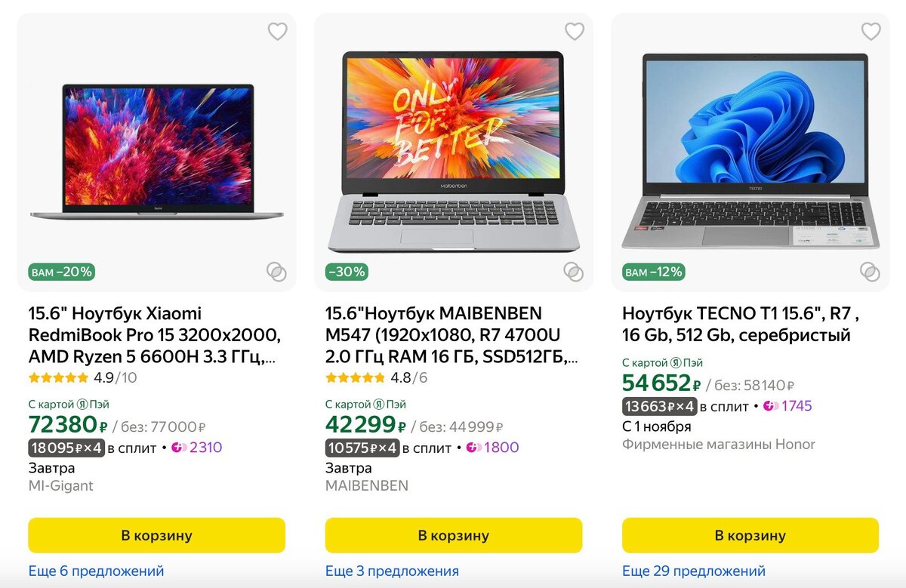The image size is (906, 588).
Task: Click the вам −20% discount badge
Action: (x=61, y=272)
